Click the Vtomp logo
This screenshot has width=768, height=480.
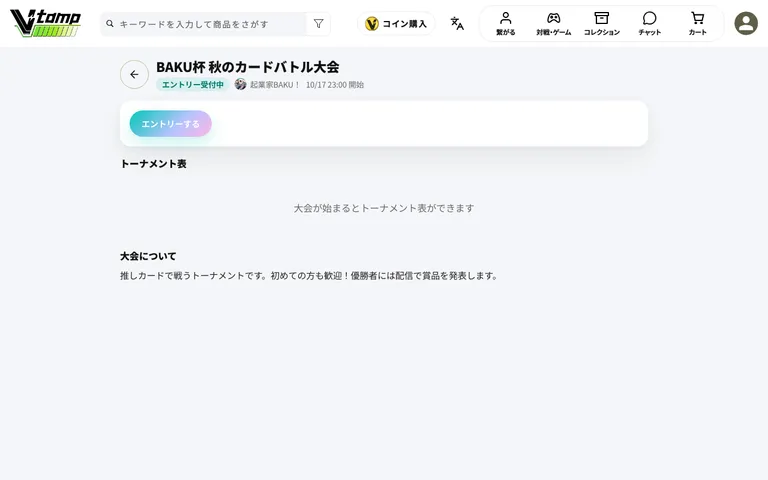tap(46, 23)
